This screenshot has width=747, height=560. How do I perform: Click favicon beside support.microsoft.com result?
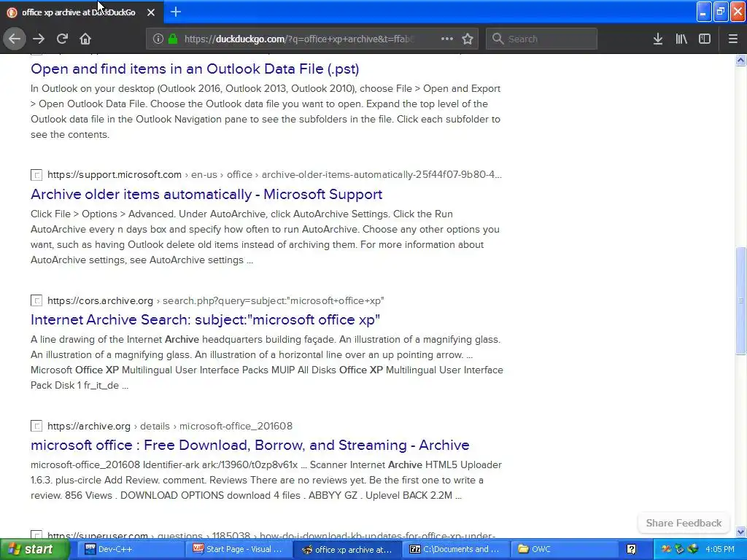point(36,175)
